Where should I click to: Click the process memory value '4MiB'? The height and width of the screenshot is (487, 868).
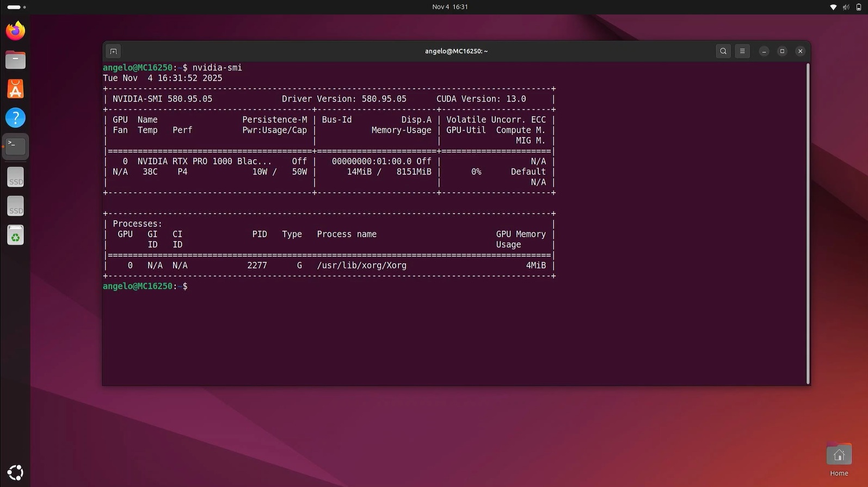point(535,266)
